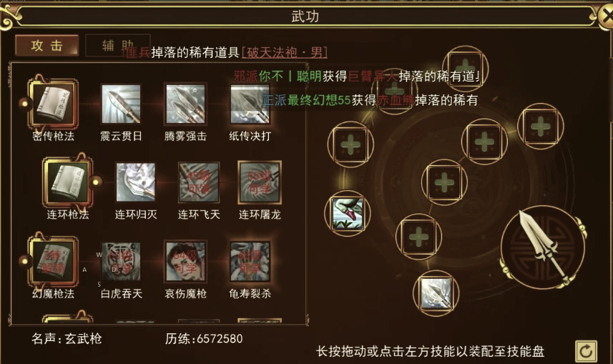Click the equipped swan skill slot
613x364 pixels.
point(348,214)
